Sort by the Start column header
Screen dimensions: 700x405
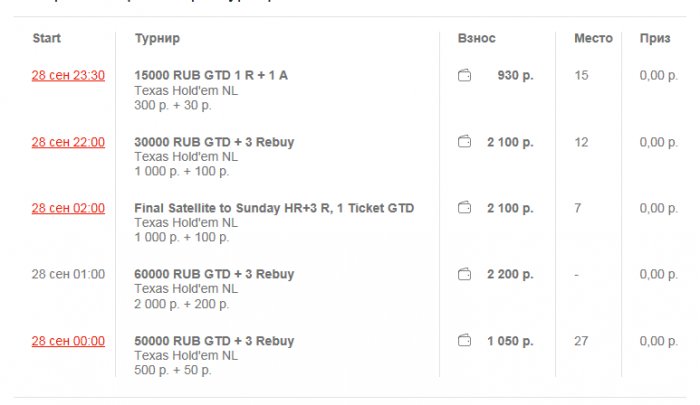[47, 39]
